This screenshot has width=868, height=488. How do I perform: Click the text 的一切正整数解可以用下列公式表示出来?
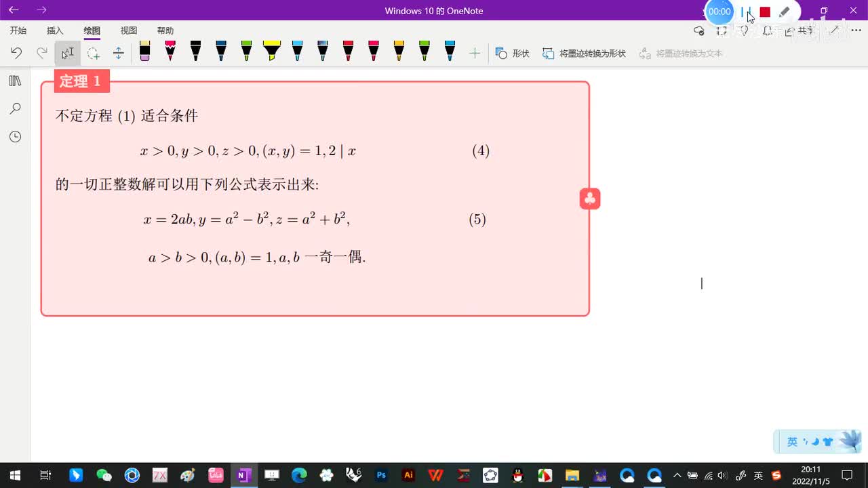(x=186, y=184)
